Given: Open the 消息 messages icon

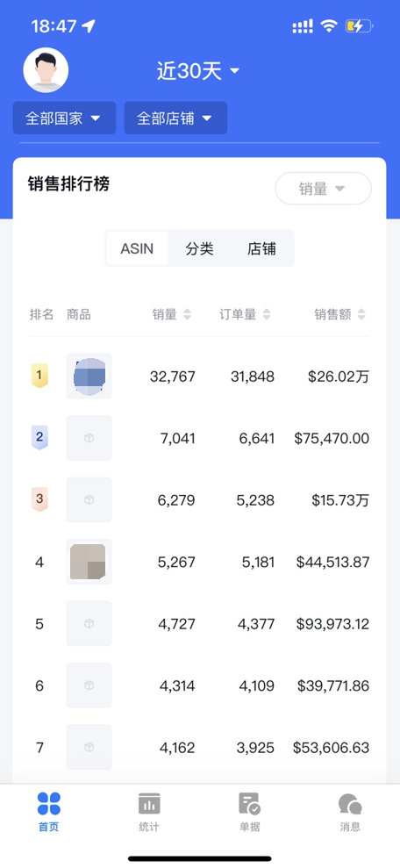Looking at the screenshot, I should coord(350,804).
